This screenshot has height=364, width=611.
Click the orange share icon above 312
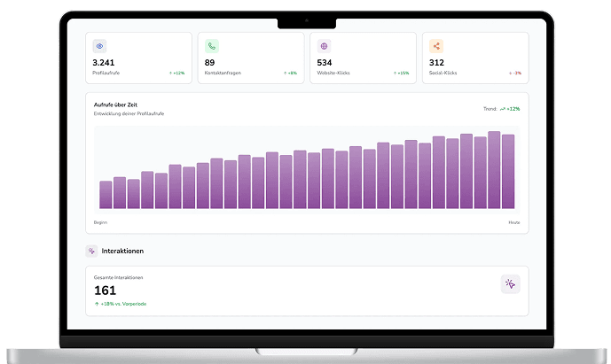[x=436, y=46]
